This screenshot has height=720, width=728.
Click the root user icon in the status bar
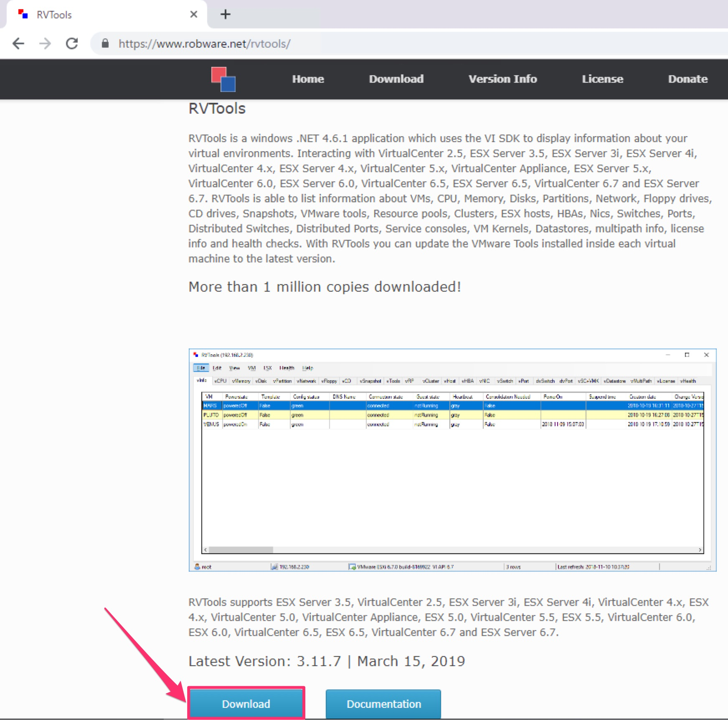click(196, 567)
